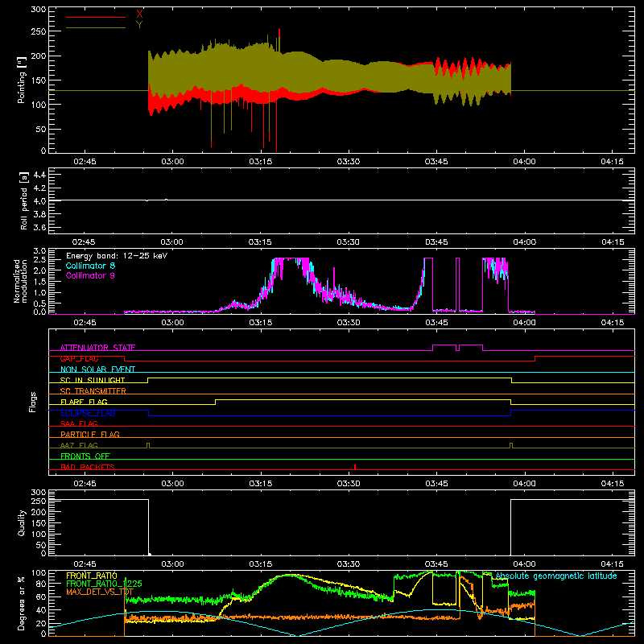
Task: Select the 'Collimator 8' legend entry
Action: tap(90, 266)
